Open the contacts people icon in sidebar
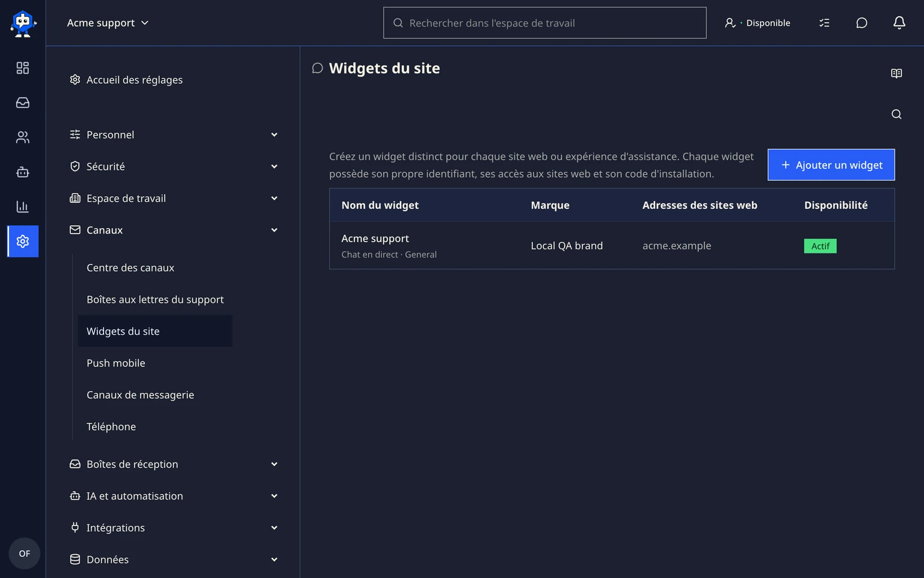Screen dimensions: 924x578 point(23,137)
